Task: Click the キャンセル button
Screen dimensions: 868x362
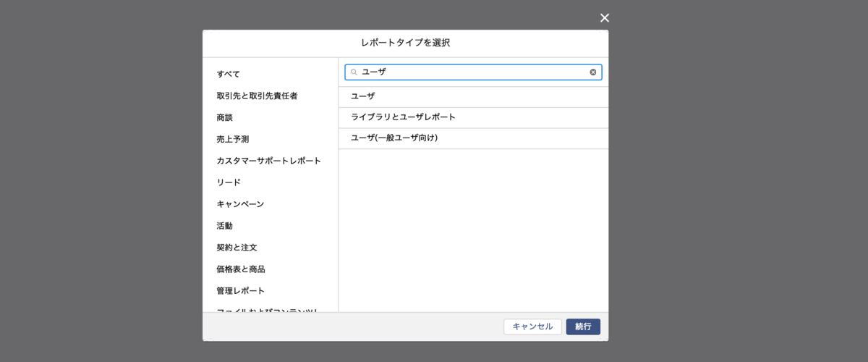Action: tap(532, 327)
